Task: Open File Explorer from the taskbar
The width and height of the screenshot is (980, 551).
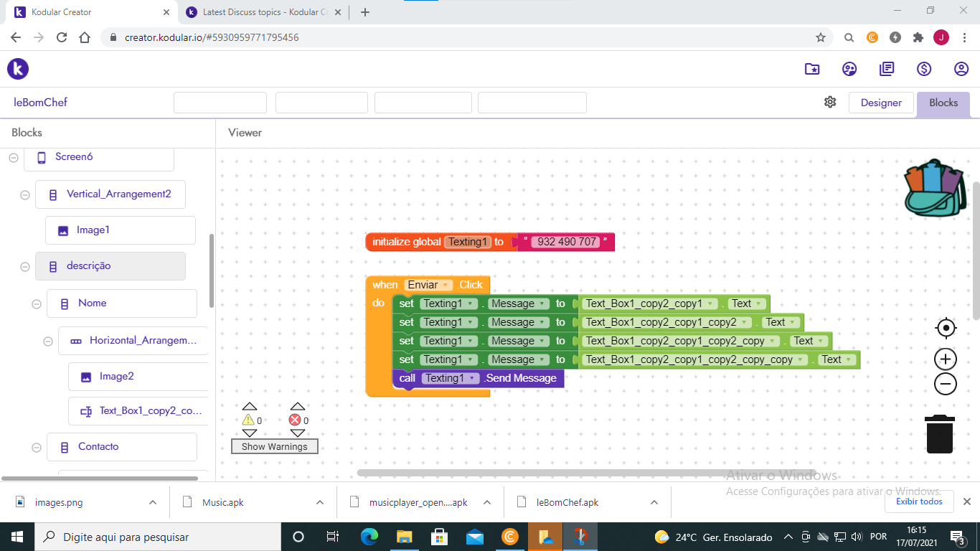Action: pos(404,537)
